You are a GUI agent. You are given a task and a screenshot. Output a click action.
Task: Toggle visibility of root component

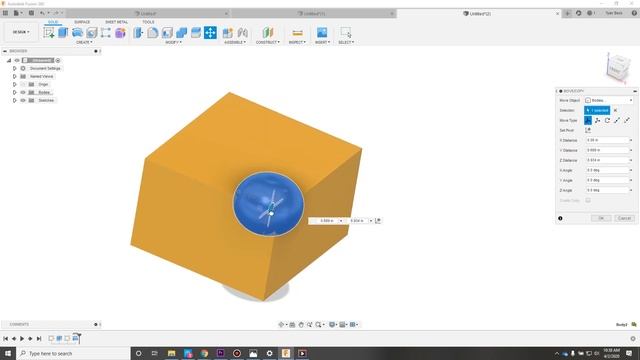17,60
